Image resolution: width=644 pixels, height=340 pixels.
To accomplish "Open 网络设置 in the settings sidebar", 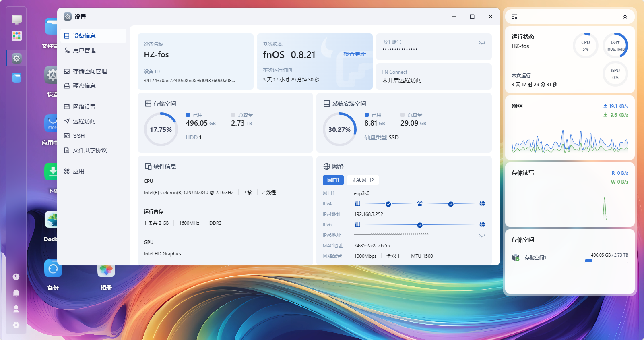I will [x=93, y=107].
